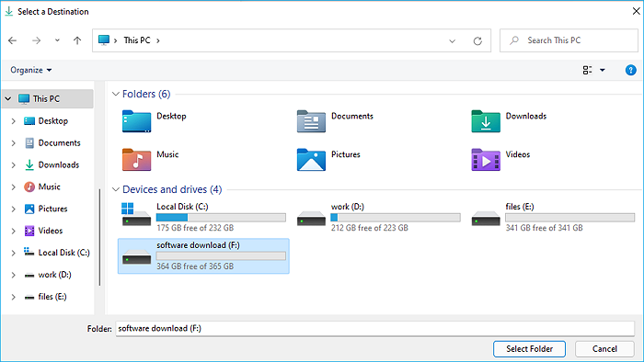Image resolution: width=644 pixels, height=362 pixels.
Task: Collapse the Folders (6) group
Action: (116, 94)
